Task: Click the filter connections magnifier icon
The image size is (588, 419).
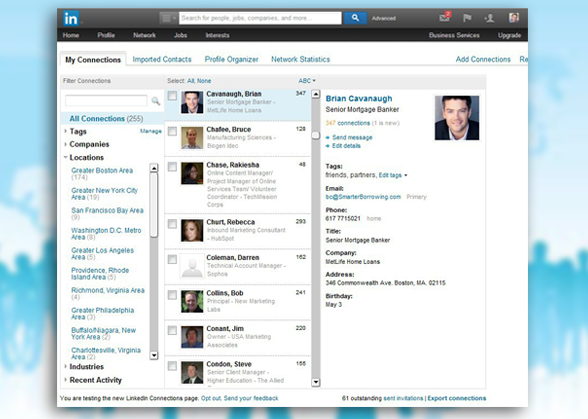Action: pos(156,101)
